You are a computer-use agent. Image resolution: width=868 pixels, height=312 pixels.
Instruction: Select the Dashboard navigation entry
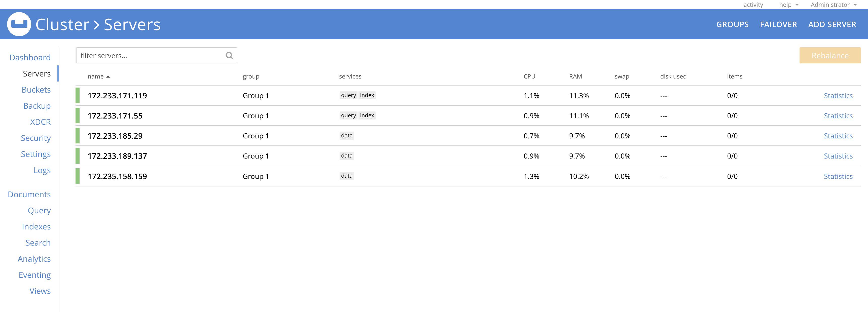tap(30, 57)
